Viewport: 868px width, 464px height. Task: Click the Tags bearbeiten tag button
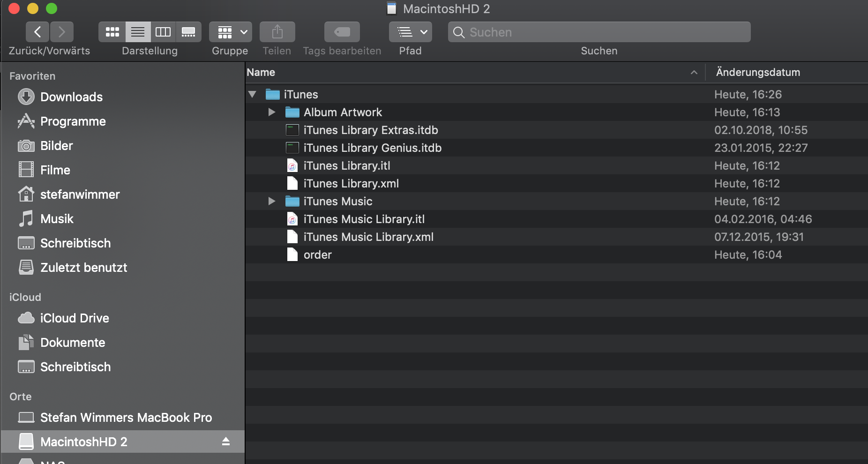342,32
